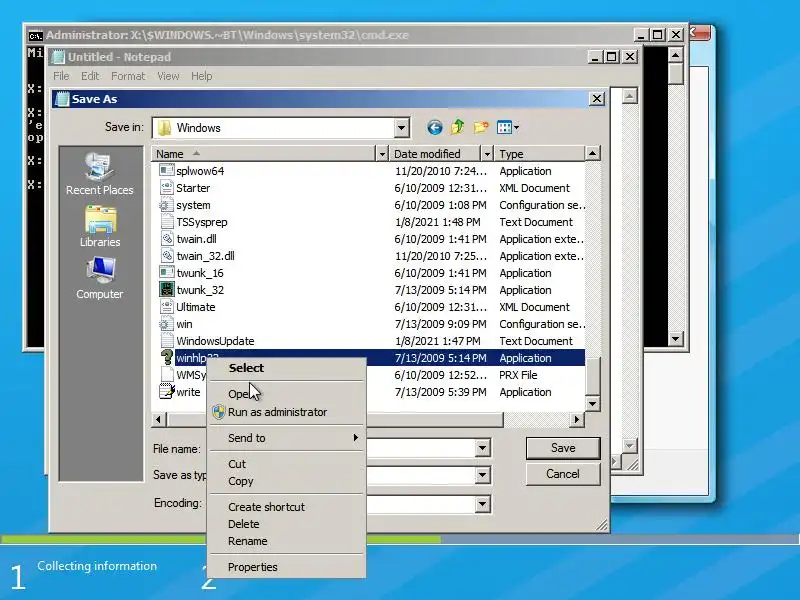Open the view options dropdown arrow

point(516,128)
